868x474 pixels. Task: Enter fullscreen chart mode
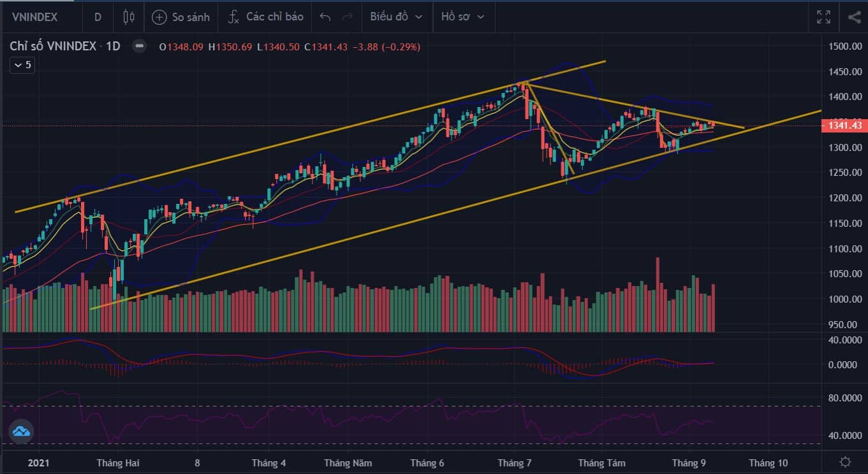tap(823, 17)
